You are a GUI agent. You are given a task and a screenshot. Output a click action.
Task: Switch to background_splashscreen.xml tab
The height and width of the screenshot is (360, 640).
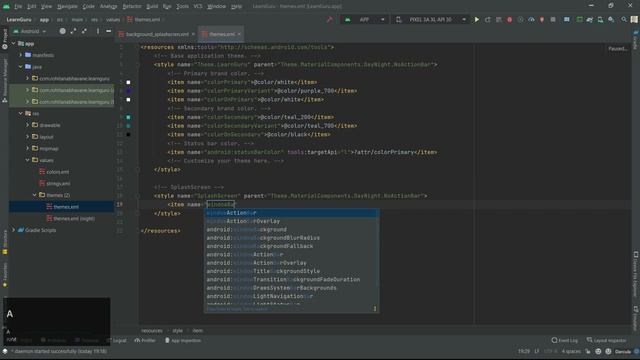point(157,34)
